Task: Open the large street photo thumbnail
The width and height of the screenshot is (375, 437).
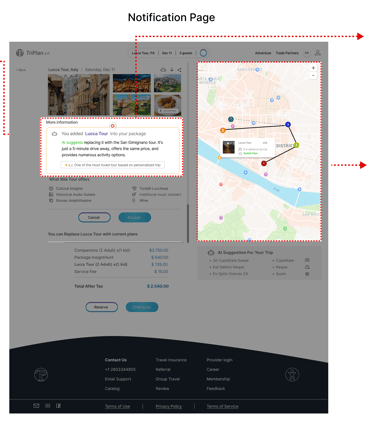Action: (x=79, y=95)
